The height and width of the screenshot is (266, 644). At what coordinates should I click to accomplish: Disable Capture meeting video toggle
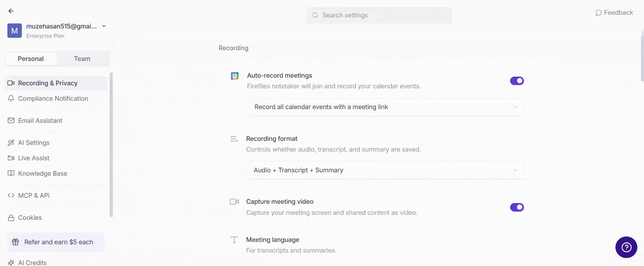click(517, 207)
